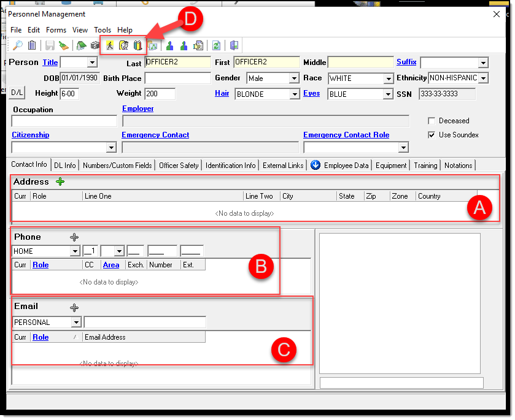
Task: Click the clipboard icon in toolbar
Action: click(32, 45)
